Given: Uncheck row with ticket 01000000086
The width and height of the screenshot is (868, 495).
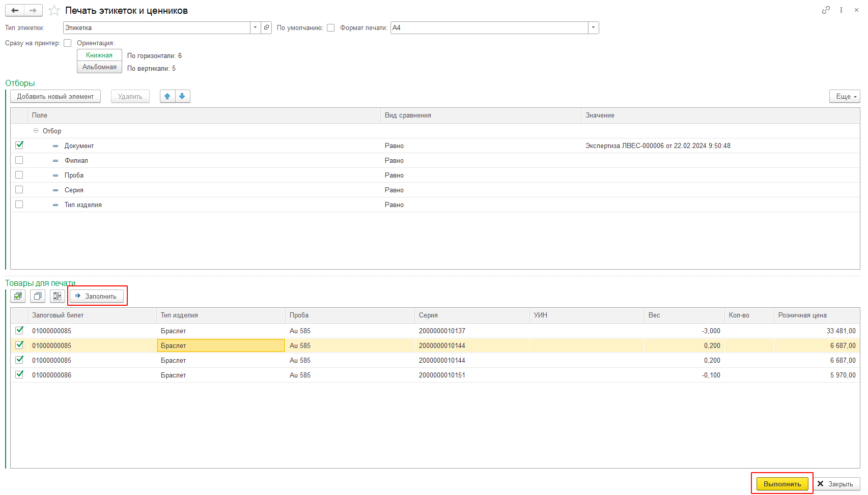Looking at the screenshot, I should [x=19, y=374].
